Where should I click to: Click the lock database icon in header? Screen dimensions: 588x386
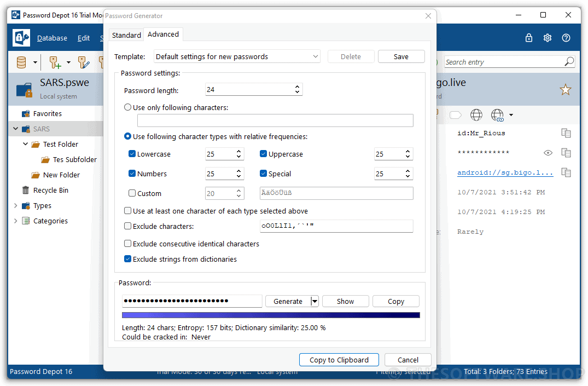coord(529,38)
